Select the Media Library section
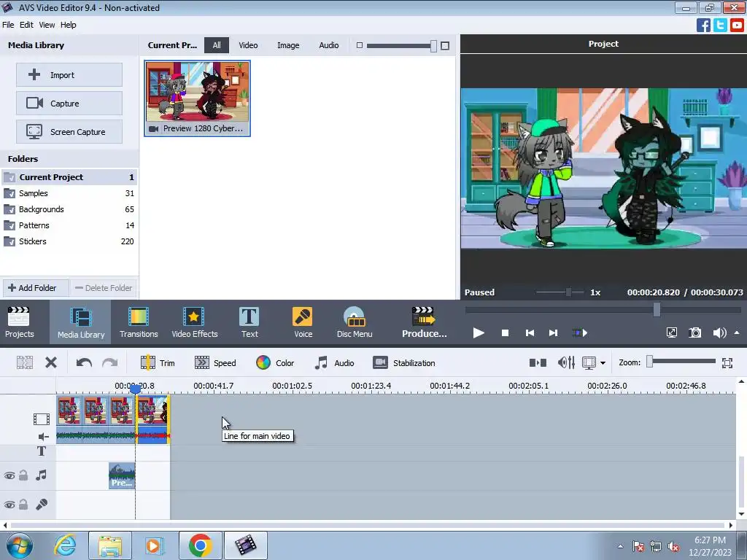The image size is (747, 560). click(x=80, y=322)
